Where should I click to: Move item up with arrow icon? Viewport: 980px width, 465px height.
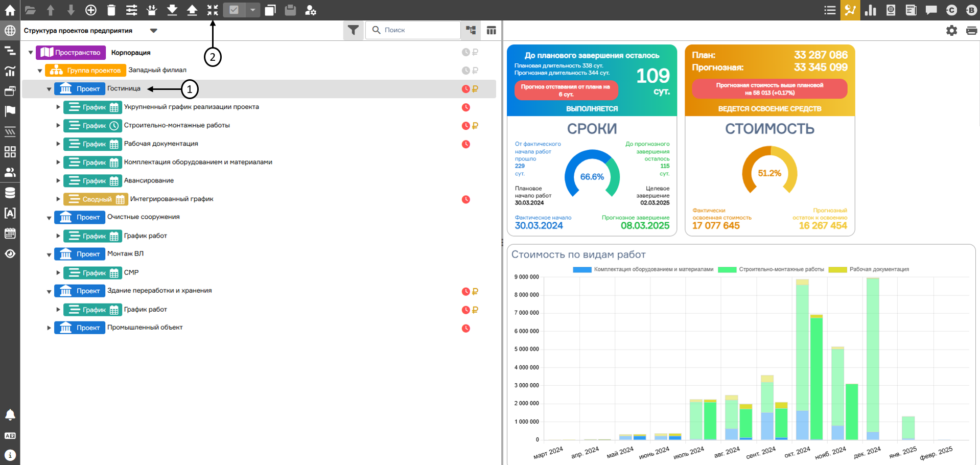pyautogui.click(x=51, y=10)
